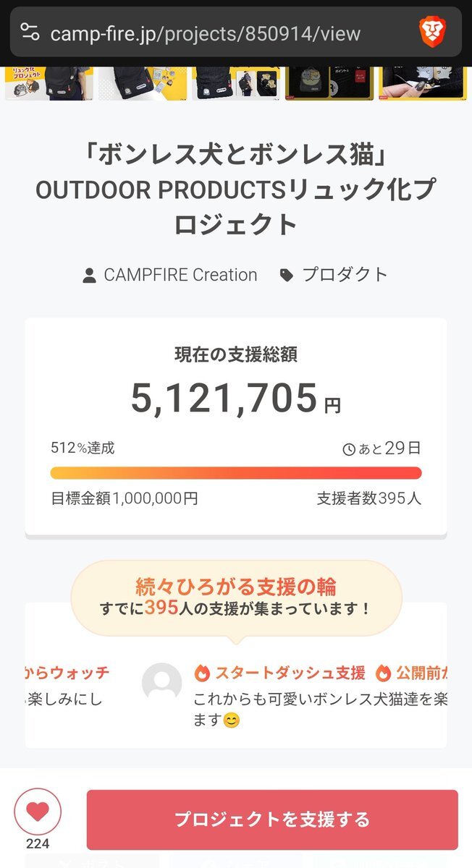Open the CAMPFIRE Creation owner link
Screen dimensions: 472x868
pyautogui.click(x=180, y=275)
